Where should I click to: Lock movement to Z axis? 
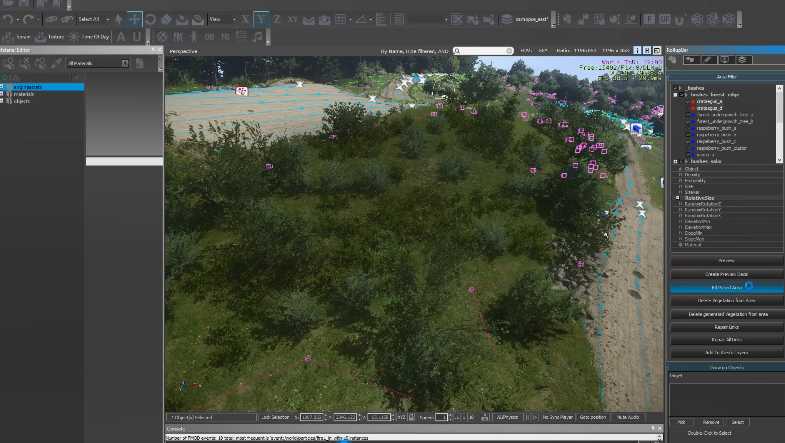277,20
